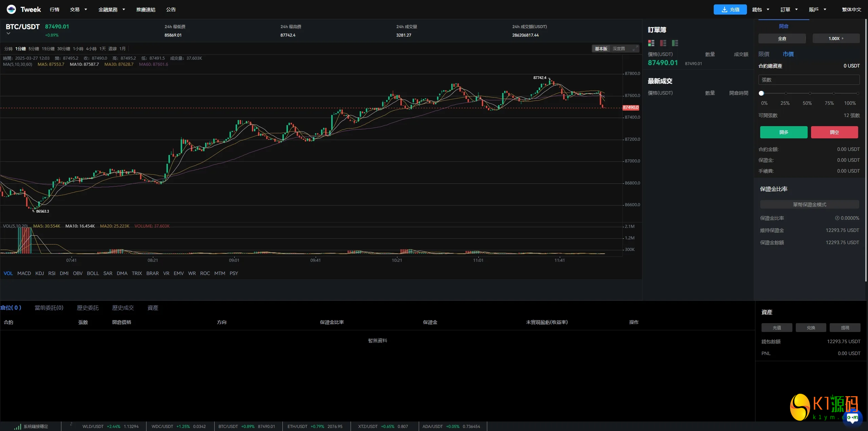Click green 開多 button
868x431 pixels.
click(x=784, y=132)
